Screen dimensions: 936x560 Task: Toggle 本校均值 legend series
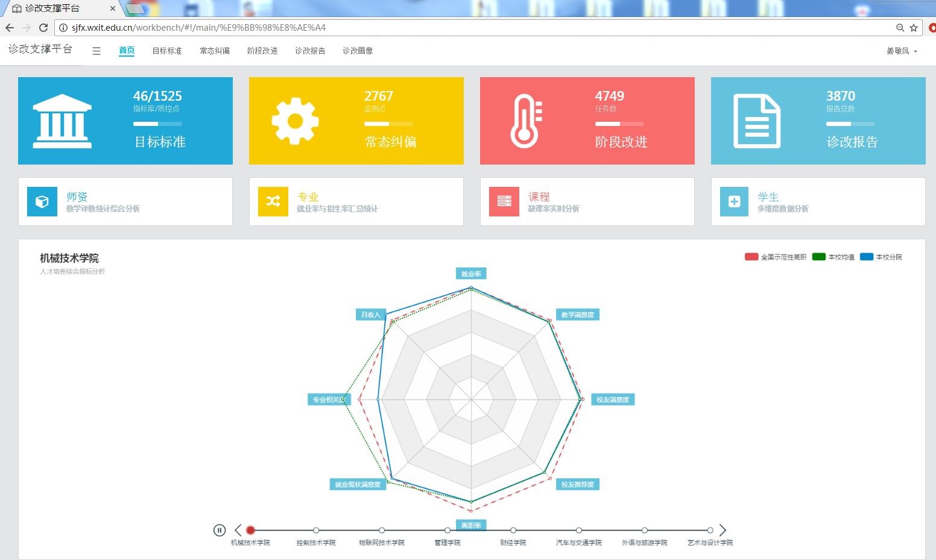pyautogui.click(x=833, y=257)
